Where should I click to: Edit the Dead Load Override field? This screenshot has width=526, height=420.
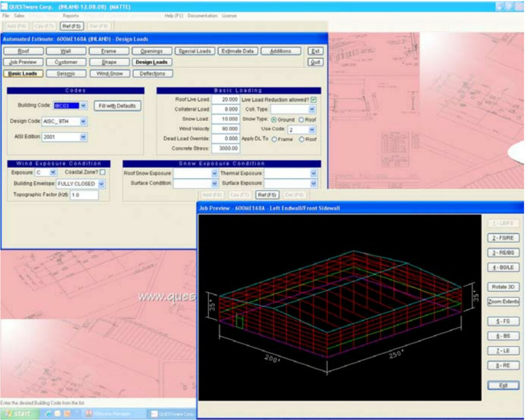[x=226, y=139]
